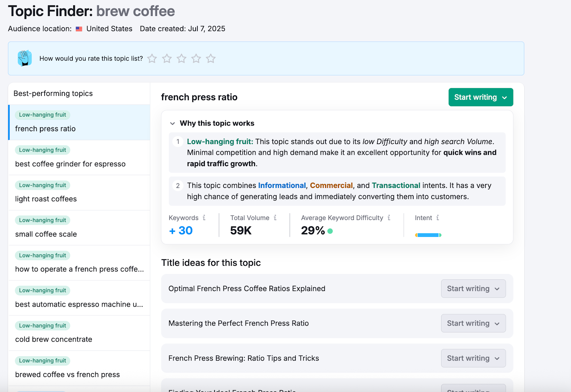This screenshot has height=392, width=571.
Task: Click the +30 keywords link
Action: 181,231
